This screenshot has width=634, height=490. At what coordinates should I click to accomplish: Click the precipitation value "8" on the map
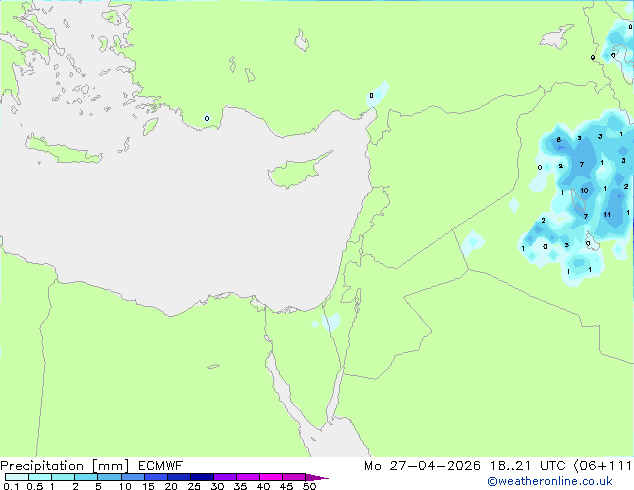point(558,140)
